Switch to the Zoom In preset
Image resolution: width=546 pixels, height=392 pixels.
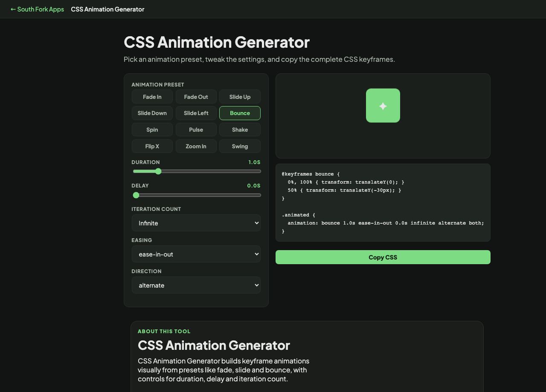(x=196, y=146)
